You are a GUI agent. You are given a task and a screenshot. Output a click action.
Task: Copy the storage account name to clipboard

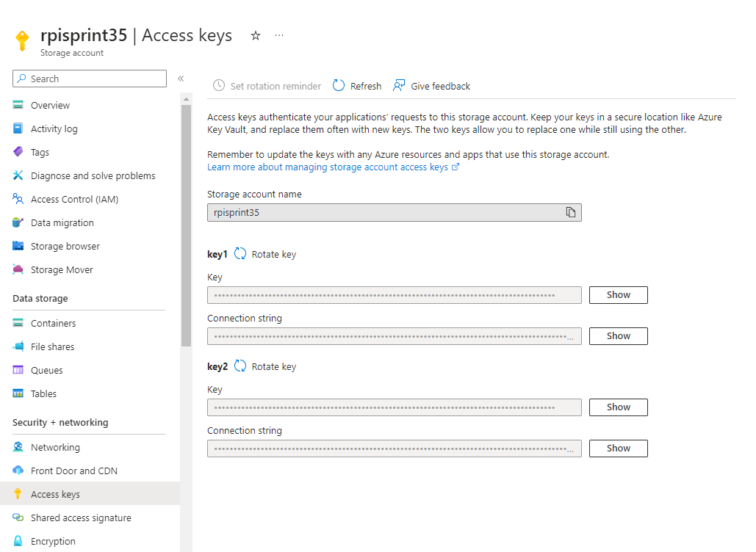click(x=570, y=212)
